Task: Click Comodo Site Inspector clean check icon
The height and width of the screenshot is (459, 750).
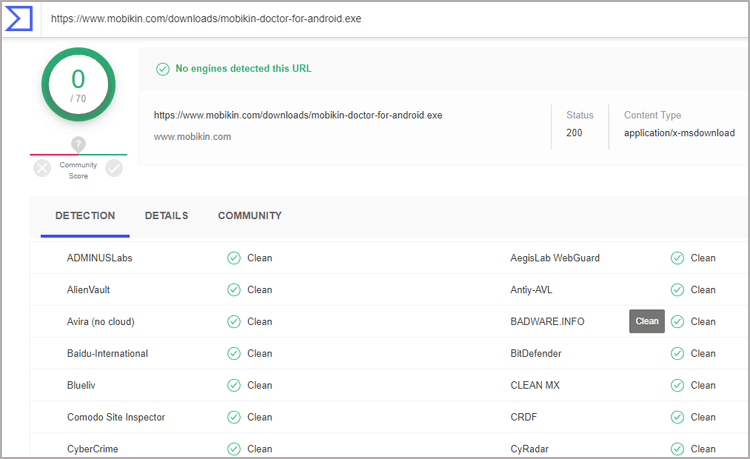Action: point(234,417)
